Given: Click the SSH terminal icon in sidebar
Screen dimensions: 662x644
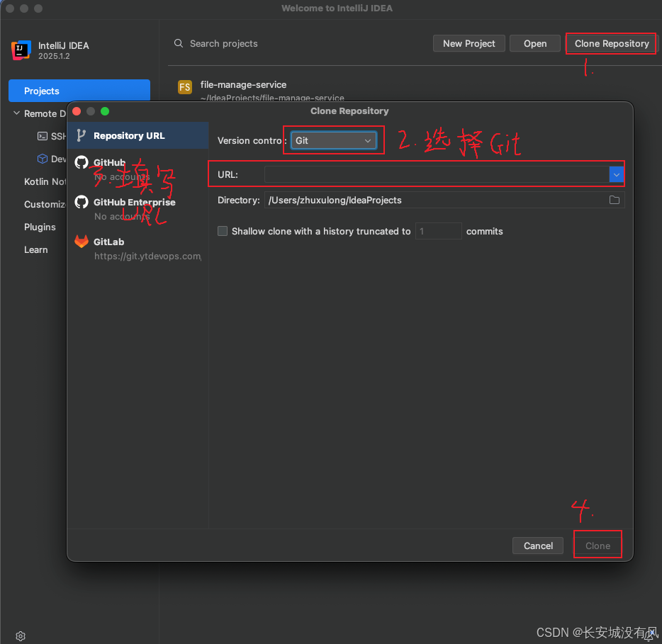Looking at the screenshot, I should [43, 136].
